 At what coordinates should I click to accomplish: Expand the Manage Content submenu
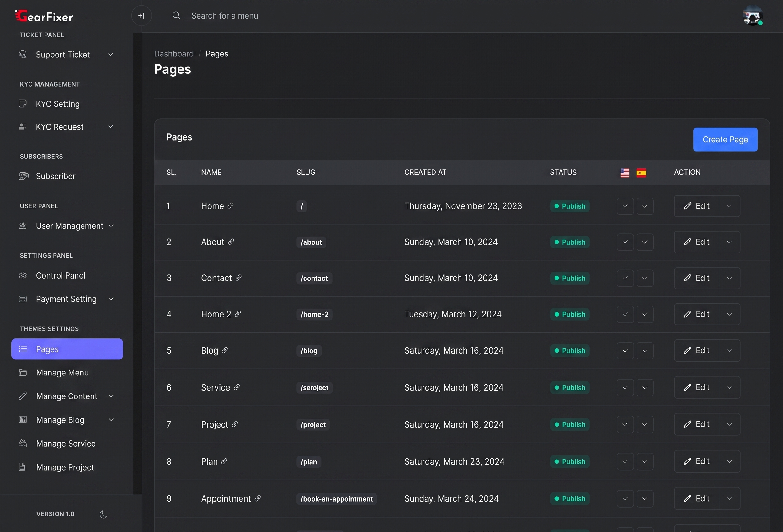coord(111,396)
